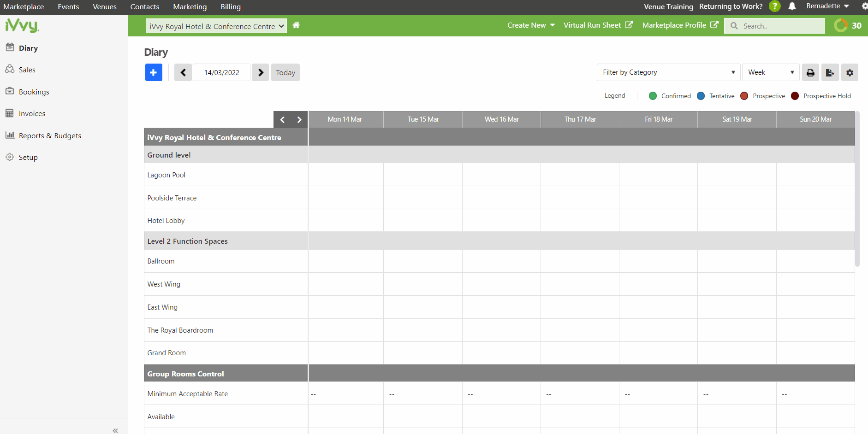Click the Hotel Lobby row label
The height and width of the screenshot is (434, 868).
[x=166, y=221]
